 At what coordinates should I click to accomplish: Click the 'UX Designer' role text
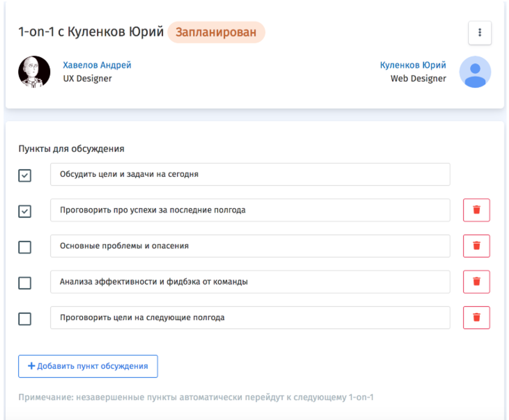tap(87, 79)
